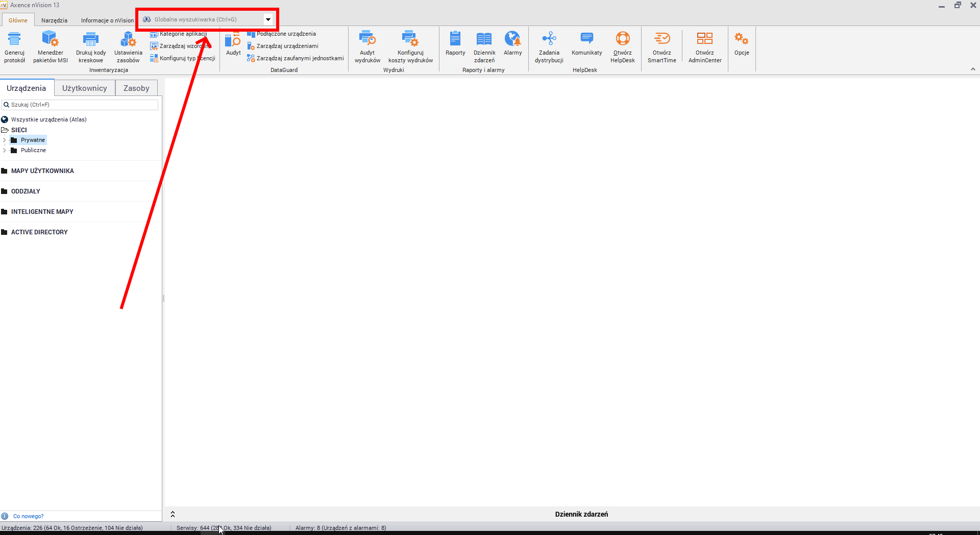This screenshot has height=535, width=980.
Task: Open the Raporty icon
Action: coord(455,39)
